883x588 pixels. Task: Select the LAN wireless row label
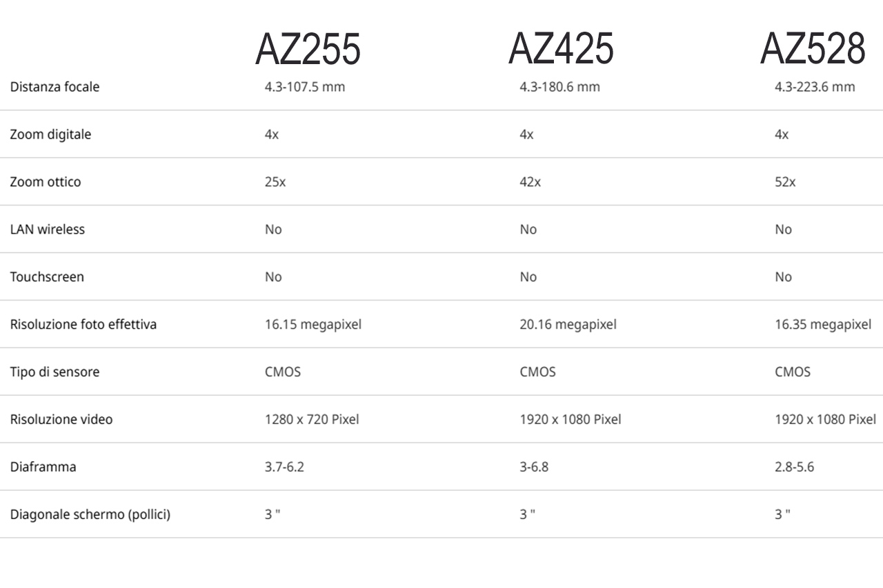[48, 229]
